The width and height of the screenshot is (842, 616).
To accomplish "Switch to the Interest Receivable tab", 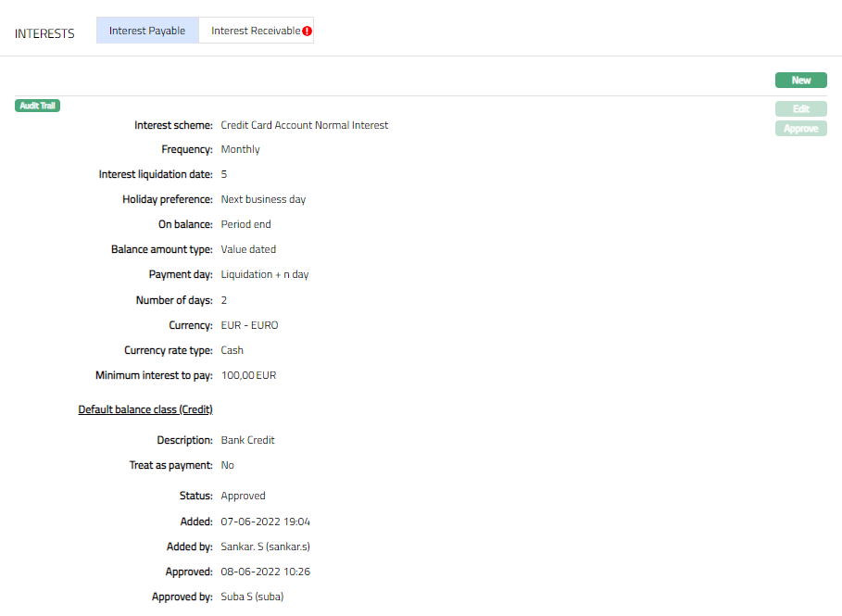I will tap(255, 31).
